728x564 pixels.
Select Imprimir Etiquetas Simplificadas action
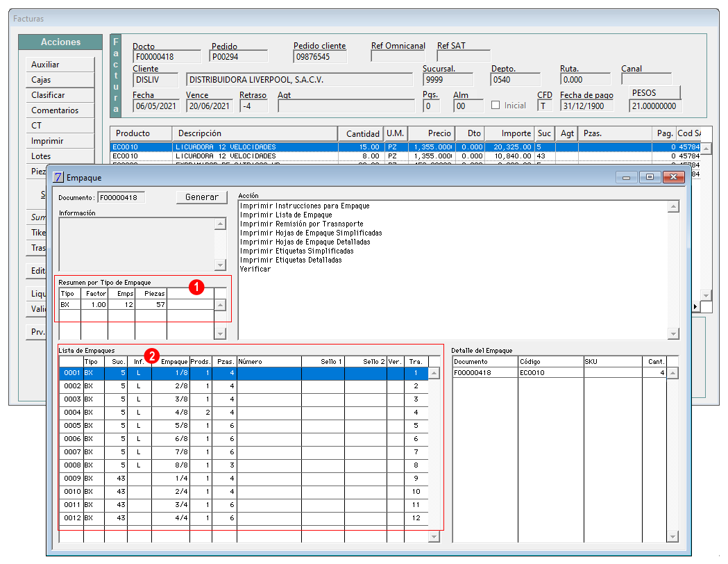tap(296, 251)
